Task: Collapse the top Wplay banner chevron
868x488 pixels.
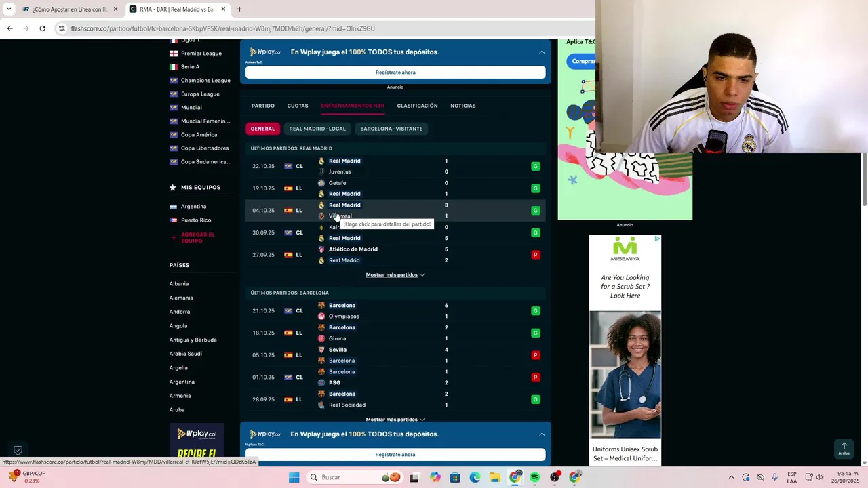Action: click(x=542, y=52)
